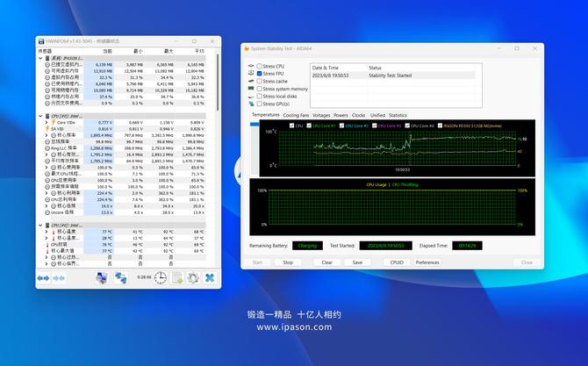Enable the Stress CPU checkbox

[259, 66]
